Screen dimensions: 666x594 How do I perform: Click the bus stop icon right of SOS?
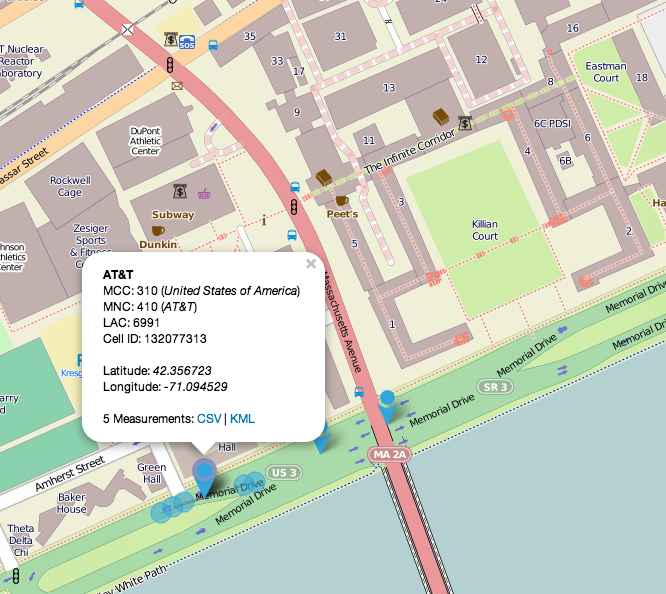[x=213, y=45]
